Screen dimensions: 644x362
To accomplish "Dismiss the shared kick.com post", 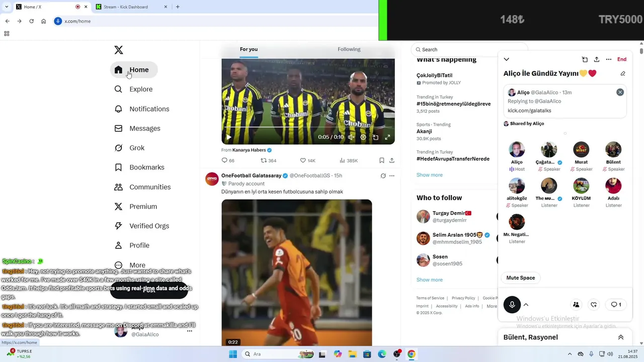I will tap(620, 92).
